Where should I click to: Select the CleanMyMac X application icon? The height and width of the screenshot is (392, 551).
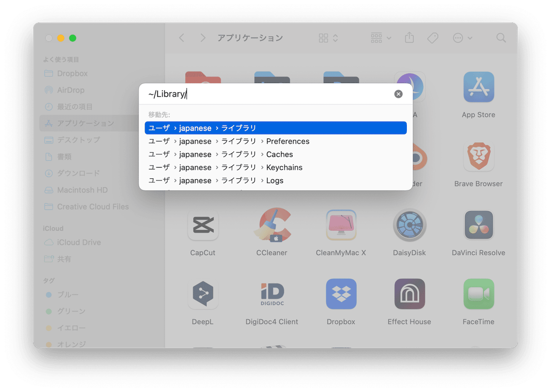point(341,225)
